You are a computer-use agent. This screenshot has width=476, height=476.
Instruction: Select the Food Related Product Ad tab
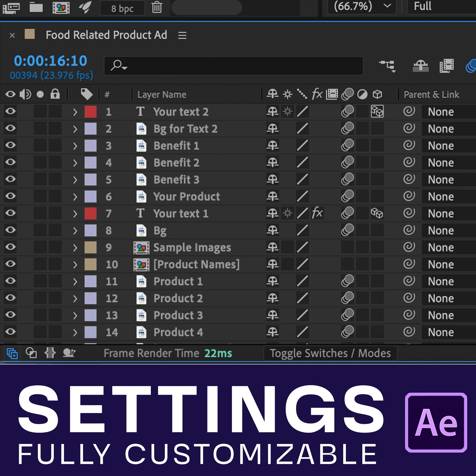point(106,35)
